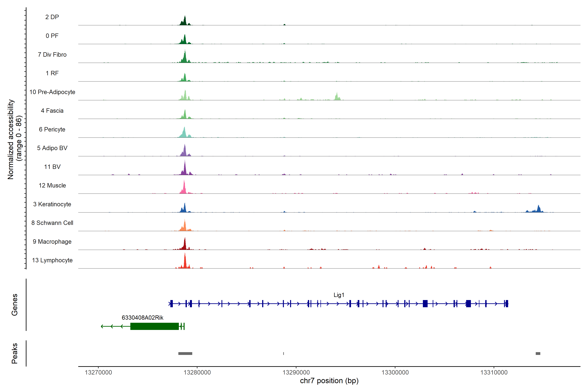This screenshot has height=392, width=588.
Task: Click the 13 Lymphocyte track label
Action: click(52, 260)
